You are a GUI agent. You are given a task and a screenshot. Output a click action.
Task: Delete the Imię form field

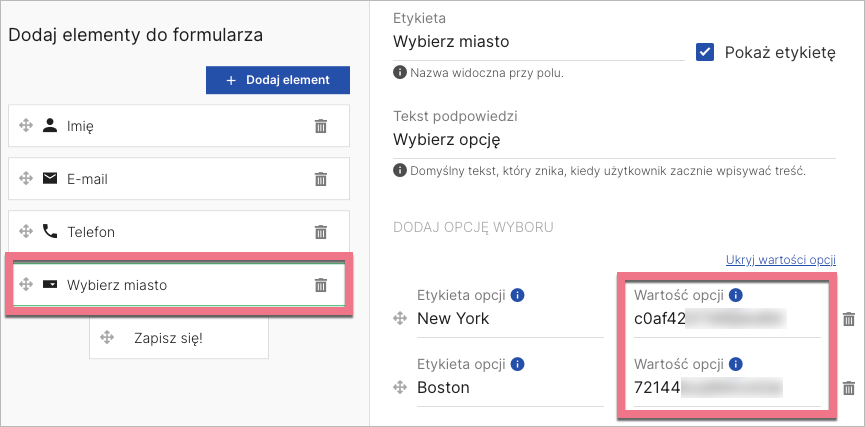[321, 126]
